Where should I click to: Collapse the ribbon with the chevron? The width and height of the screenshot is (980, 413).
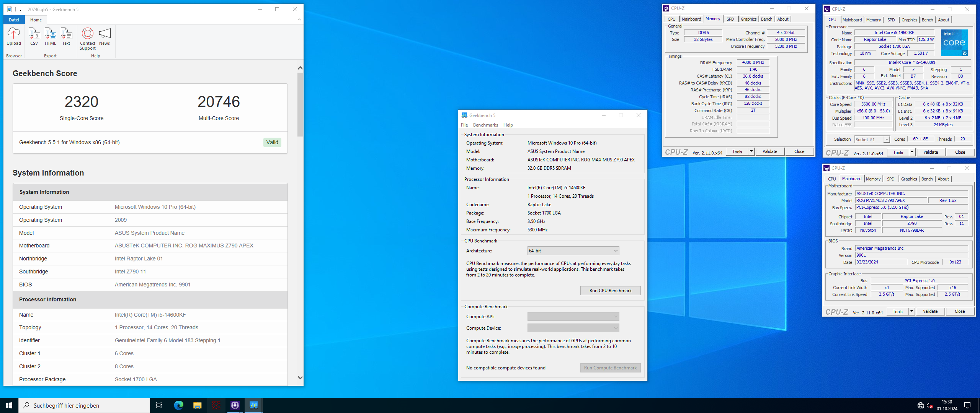(299, 20)
